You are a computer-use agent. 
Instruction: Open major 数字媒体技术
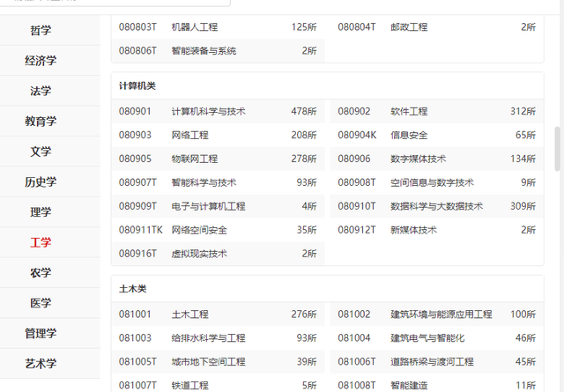point(419,159)
